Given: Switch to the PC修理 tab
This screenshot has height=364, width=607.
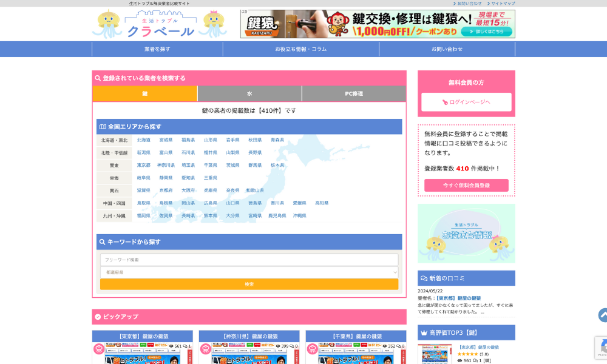Looking at the screenshot, I should coord(354,93).
